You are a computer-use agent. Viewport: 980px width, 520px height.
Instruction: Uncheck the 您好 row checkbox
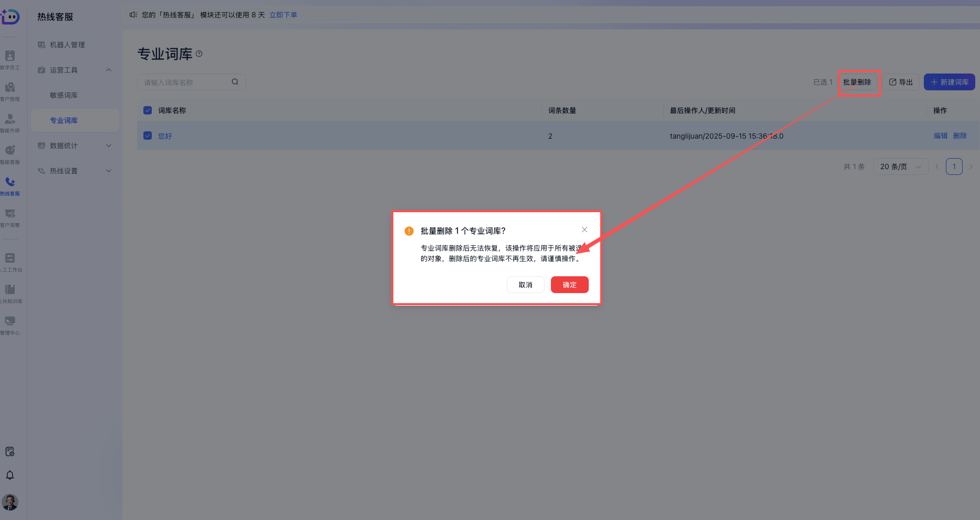pyautogui.click(x=148, y=136)
